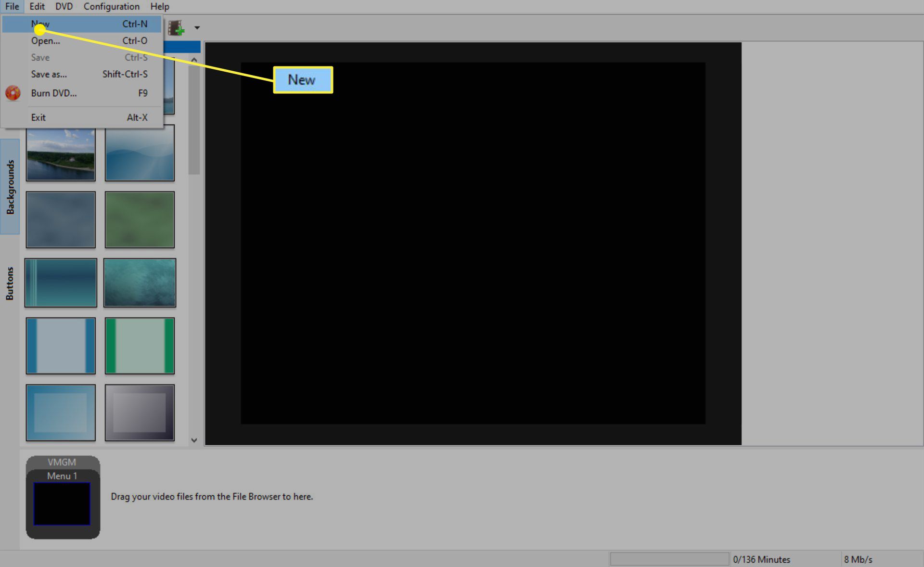The image size is (924, 567).
Task: Click the New menu item
Action: pos(42,24)
